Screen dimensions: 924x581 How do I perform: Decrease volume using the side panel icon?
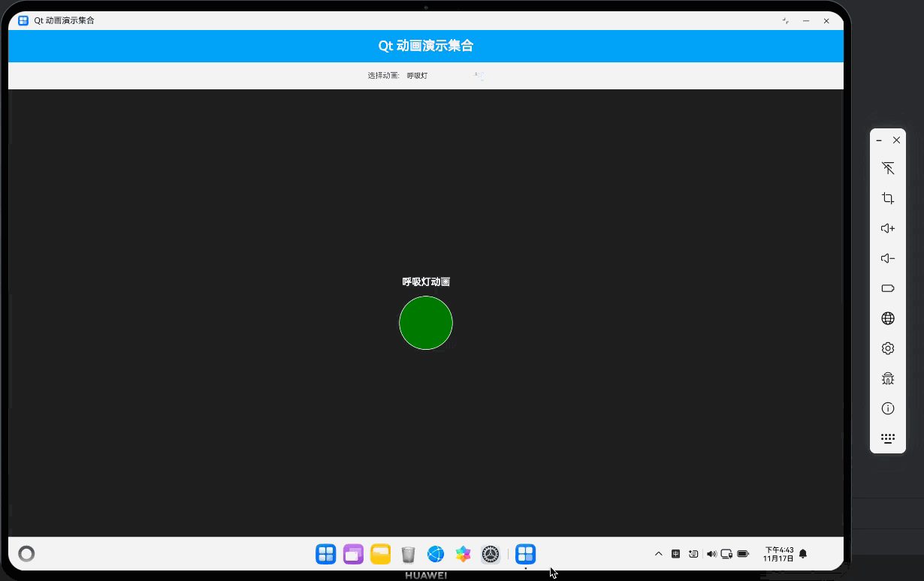(x=888, y=258)
